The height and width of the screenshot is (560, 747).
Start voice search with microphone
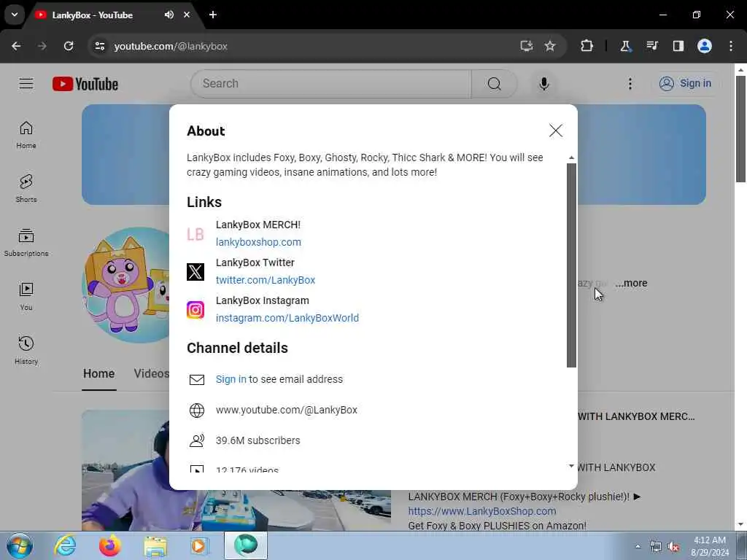coord(543,84)
